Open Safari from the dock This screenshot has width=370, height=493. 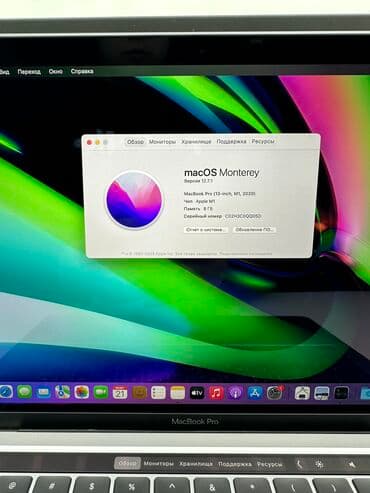6,392
